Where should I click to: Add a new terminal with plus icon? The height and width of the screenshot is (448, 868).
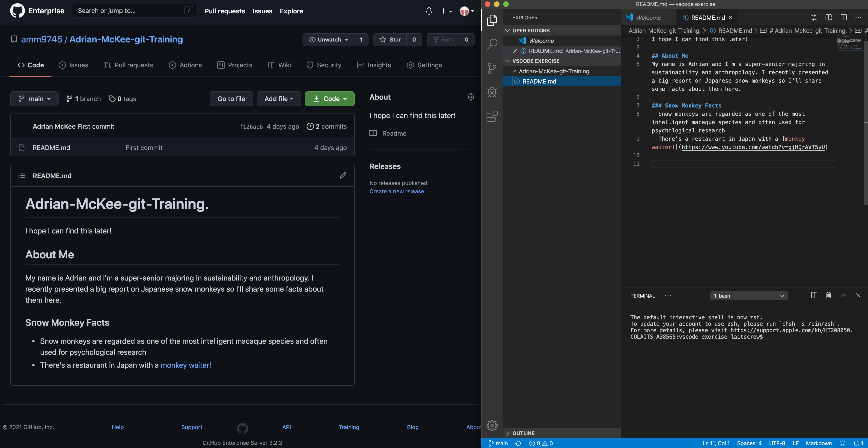coord(799,295)
